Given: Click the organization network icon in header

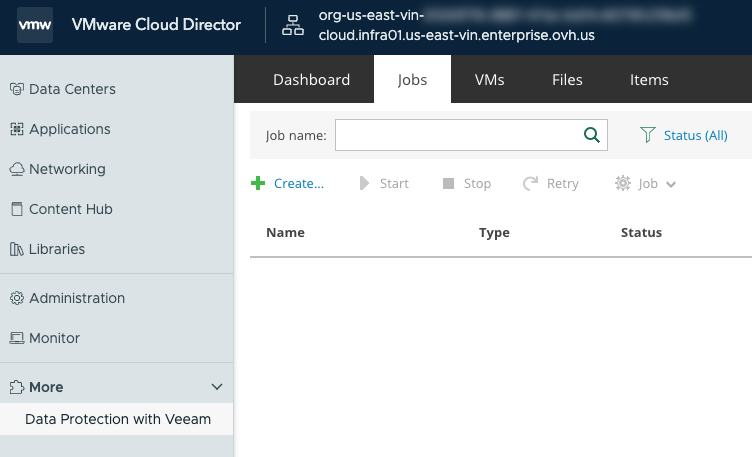Looking at the screenshot, I should point(293,25).
